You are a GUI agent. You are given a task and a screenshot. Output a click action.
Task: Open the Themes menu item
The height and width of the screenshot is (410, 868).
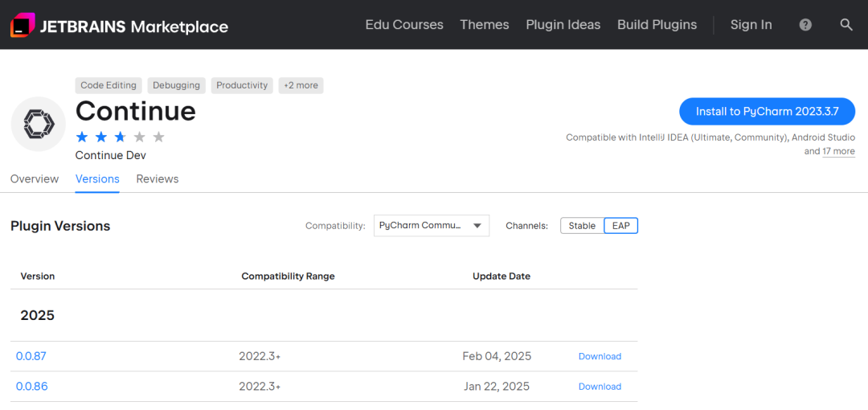pos(485,25)
